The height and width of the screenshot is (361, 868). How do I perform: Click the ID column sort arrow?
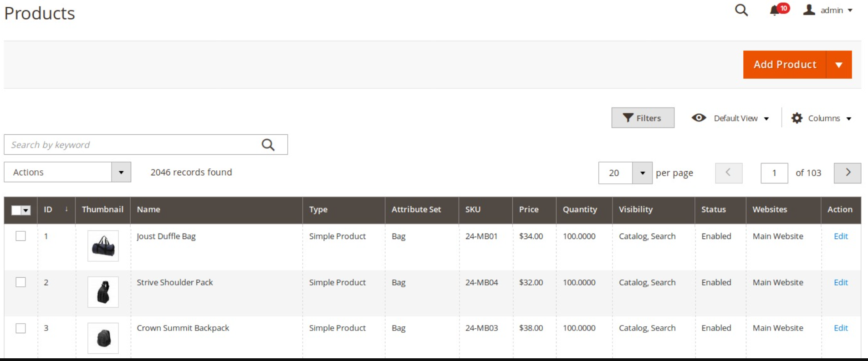click(66, 209)
